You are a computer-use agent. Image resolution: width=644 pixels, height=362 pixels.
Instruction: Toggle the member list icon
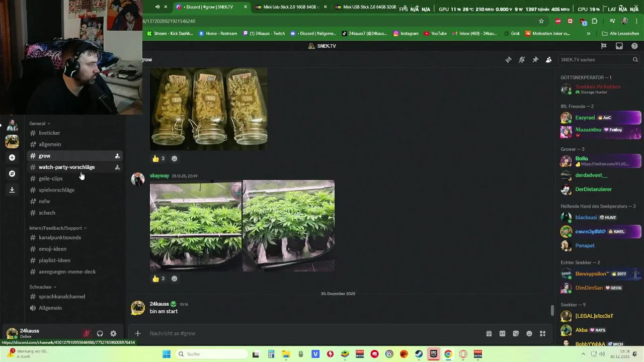tap(548, 59)
